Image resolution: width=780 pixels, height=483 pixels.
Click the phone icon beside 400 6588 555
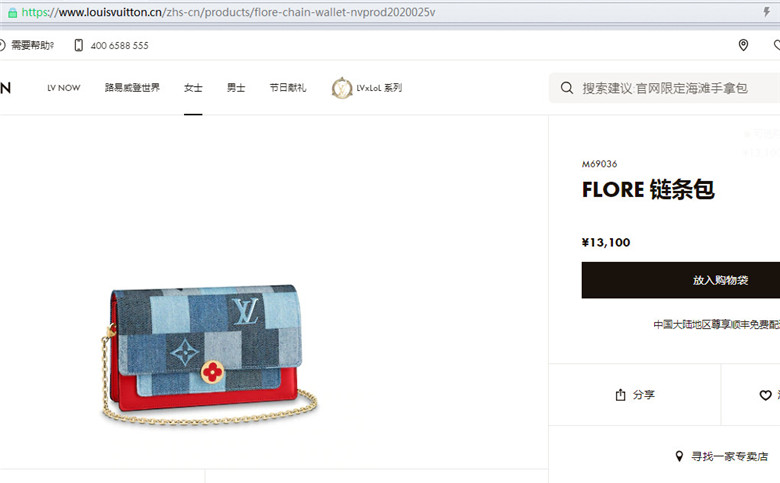(79, 45)
